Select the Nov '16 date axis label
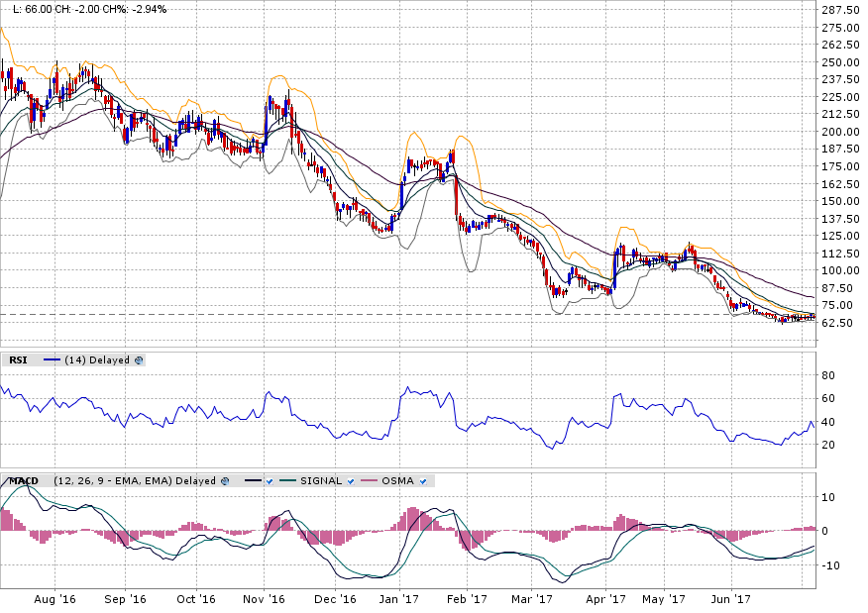 pos(264,599)
